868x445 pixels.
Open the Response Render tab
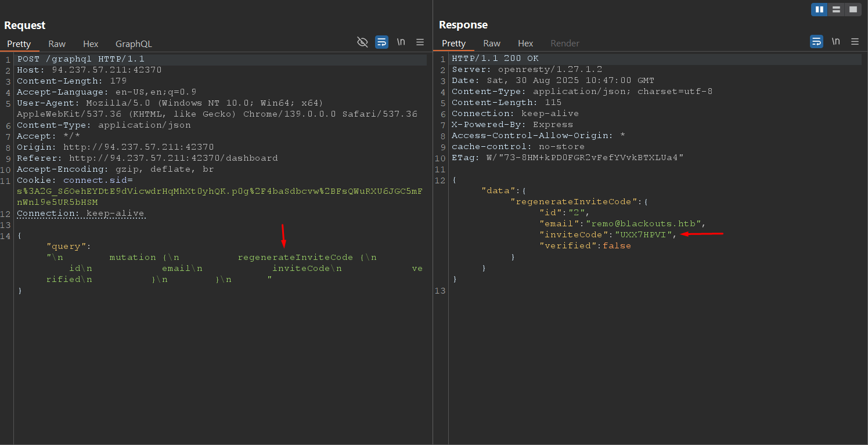[565, 44]
